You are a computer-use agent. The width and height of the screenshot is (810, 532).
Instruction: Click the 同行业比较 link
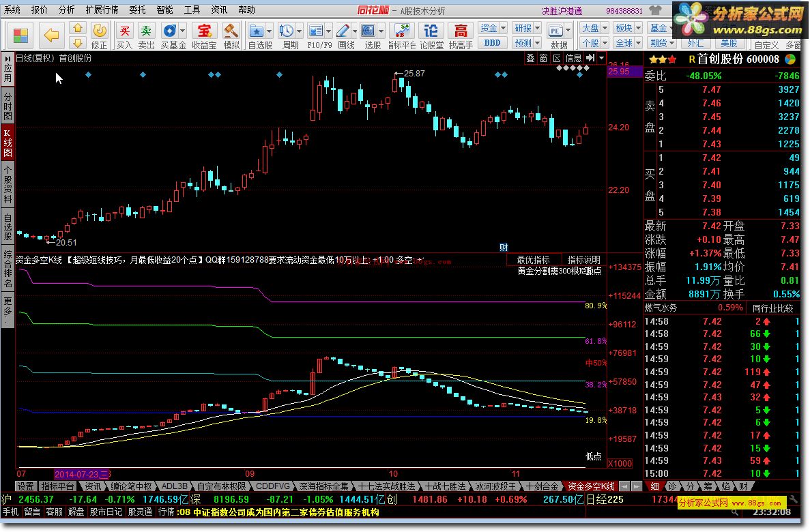click(x=772, y=308)
